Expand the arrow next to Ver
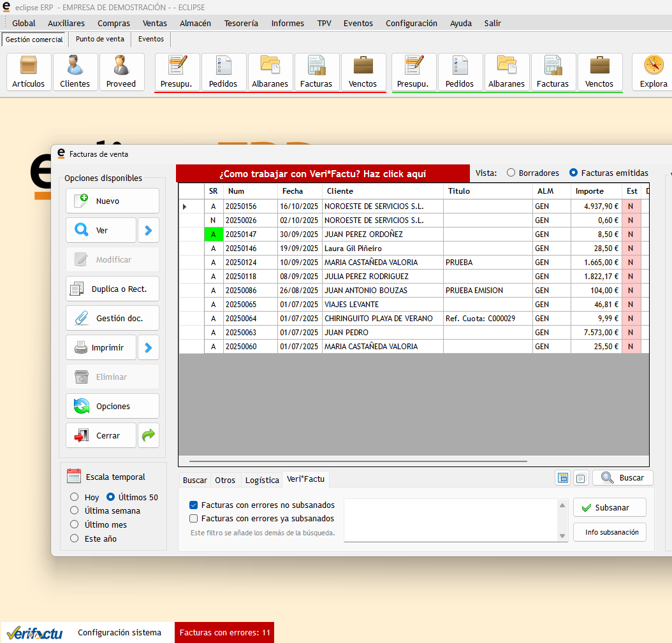 click(x=149, y=230)
